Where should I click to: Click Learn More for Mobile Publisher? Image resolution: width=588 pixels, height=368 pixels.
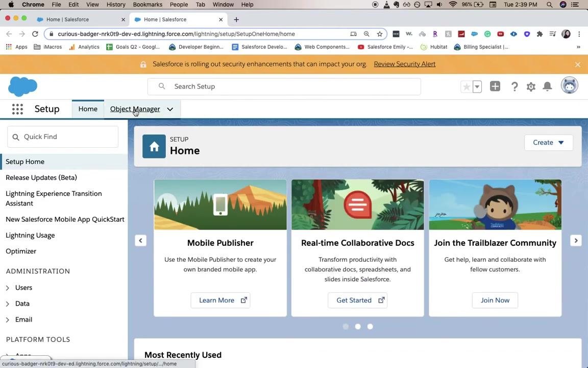click(220, 301)
